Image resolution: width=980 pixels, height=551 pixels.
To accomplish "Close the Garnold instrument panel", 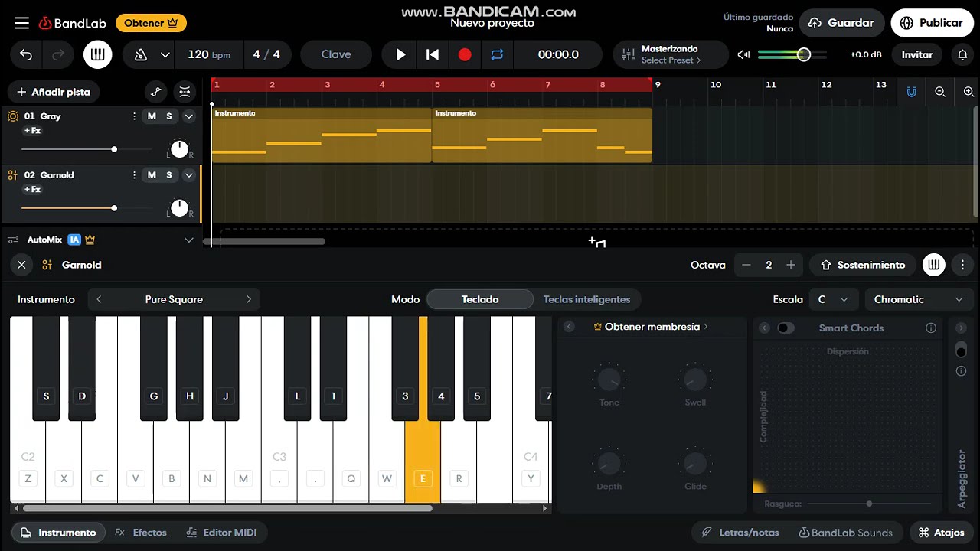I will (x=21, y=265).
